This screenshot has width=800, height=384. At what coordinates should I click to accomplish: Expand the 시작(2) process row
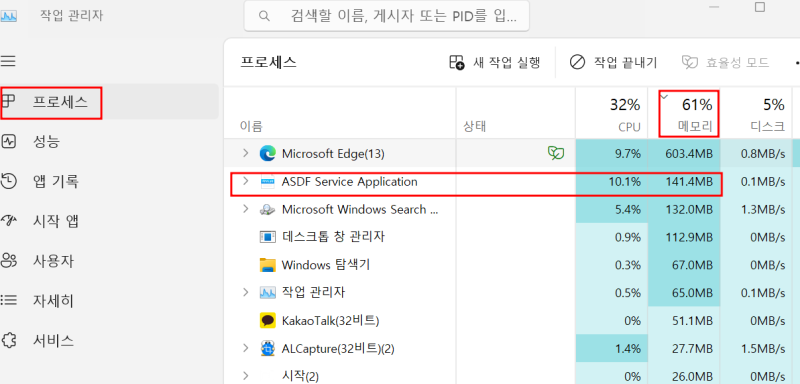(x=245, y=376)
